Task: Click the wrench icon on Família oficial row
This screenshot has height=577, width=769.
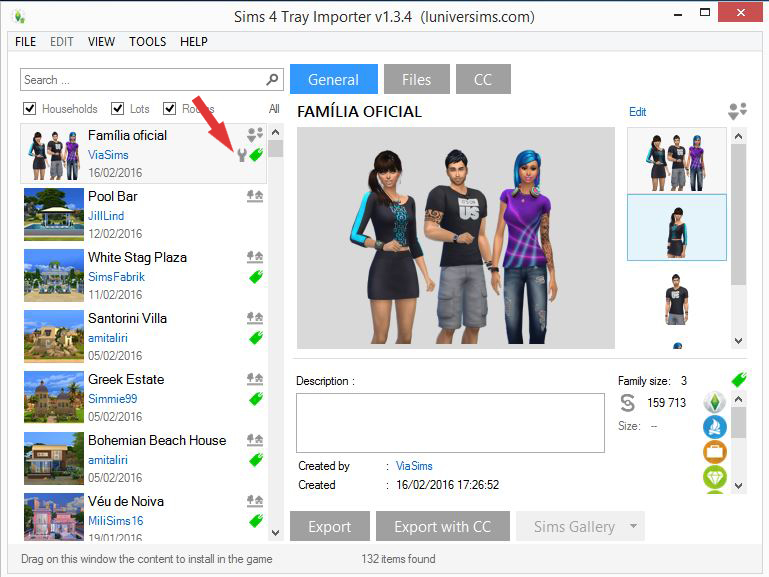Action: [241, 155]
